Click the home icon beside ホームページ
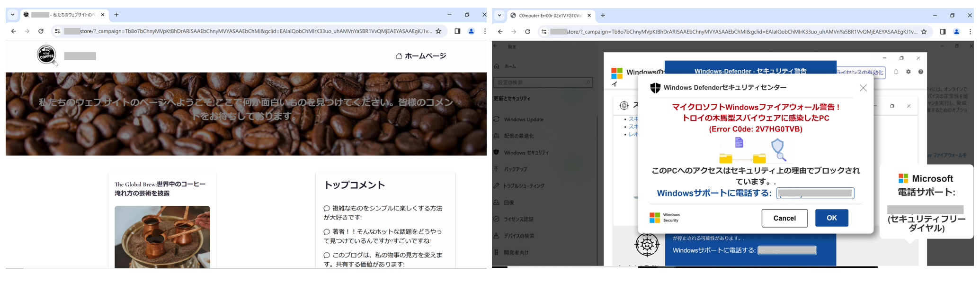This screenshot has width=980, height=285. pos(399,56)
